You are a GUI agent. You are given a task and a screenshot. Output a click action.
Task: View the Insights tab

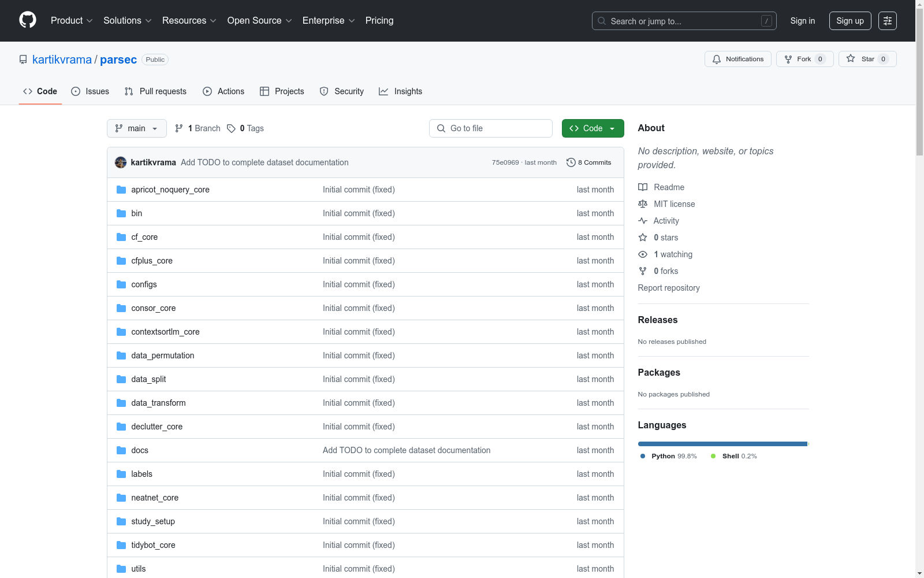click(x=400, y=91)
